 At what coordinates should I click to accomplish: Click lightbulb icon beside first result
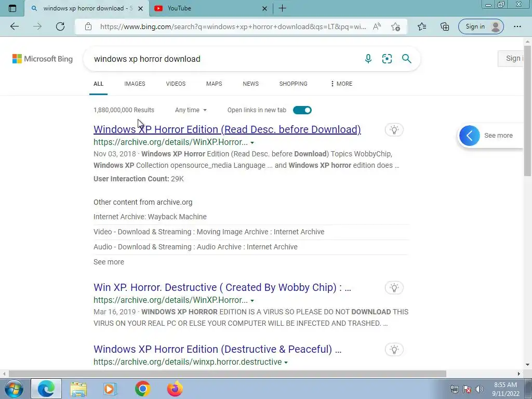[394, 129]
